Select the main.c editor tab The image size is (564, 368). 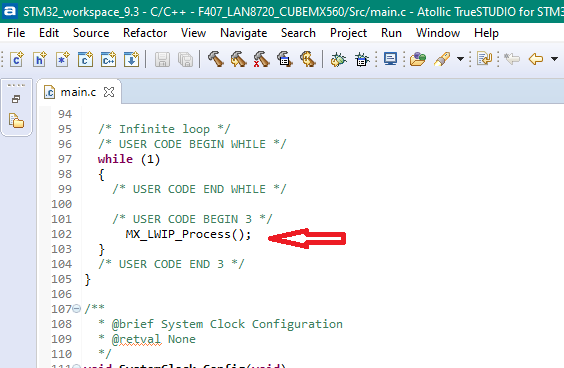pyautogui.click(x=78, y=92)
